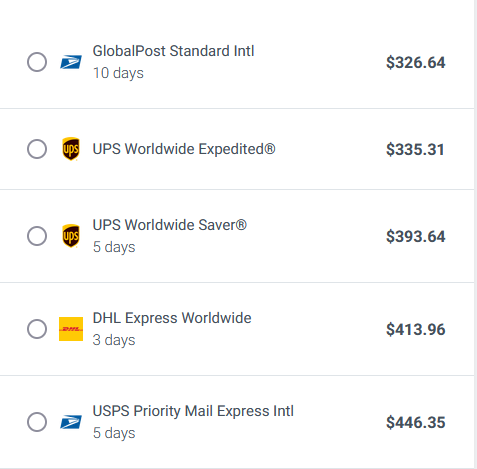Select the UPS Worldwide Saver radio button
The width and height of the screenshot is (477, 469).
[x=37, y=236]
